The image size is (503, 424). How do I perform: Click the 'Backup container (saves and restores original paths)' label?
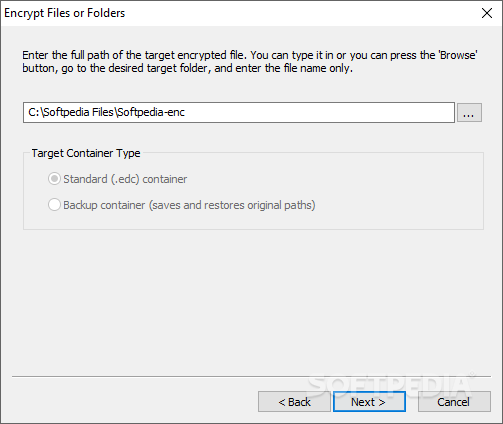click(189, 205)
